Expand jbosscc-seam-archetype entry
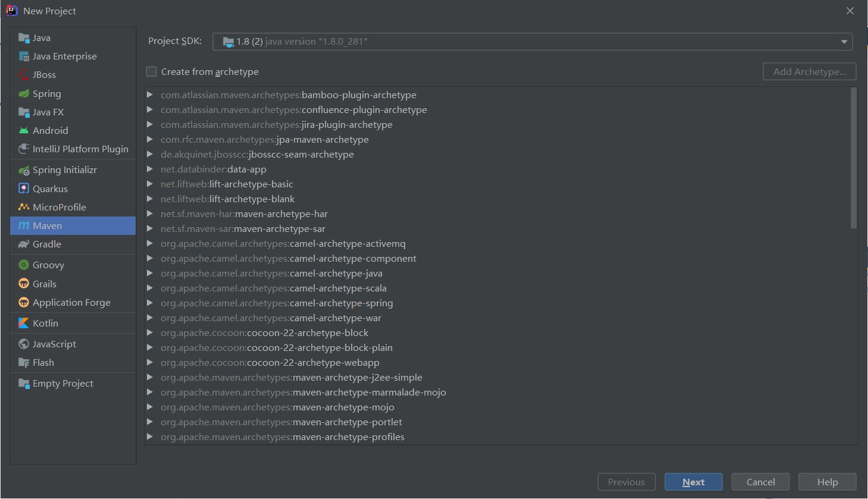The image size is (868, 499). tap(150, 155)
